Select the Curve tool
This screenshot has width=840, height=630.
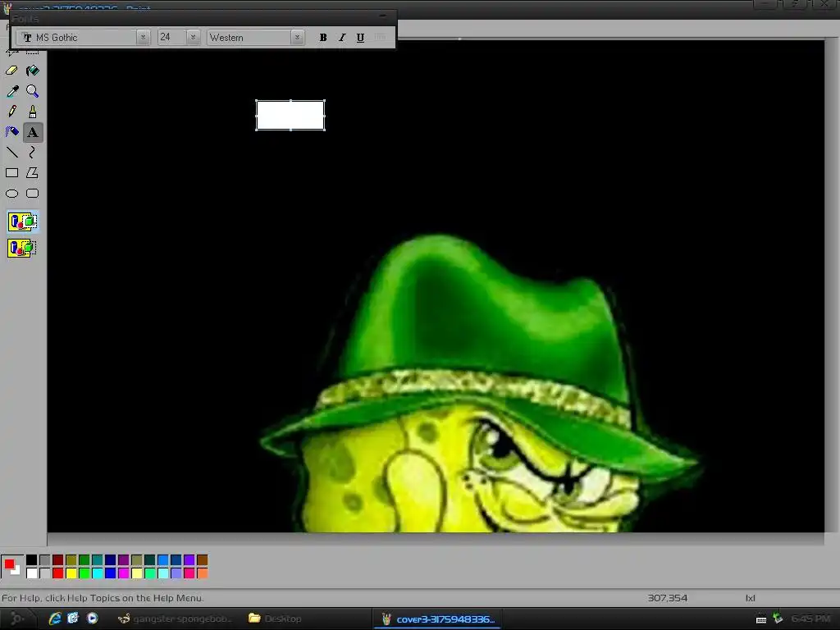(33, 153)
